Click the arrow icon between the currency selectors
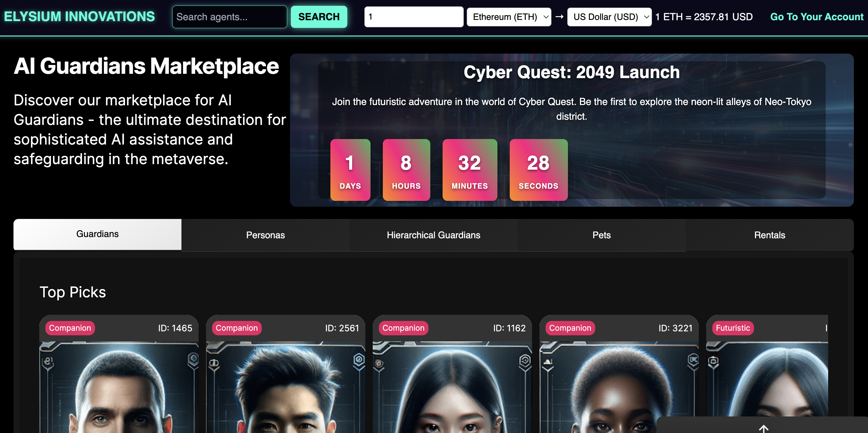The image size is (868, 433). (559, 17)
